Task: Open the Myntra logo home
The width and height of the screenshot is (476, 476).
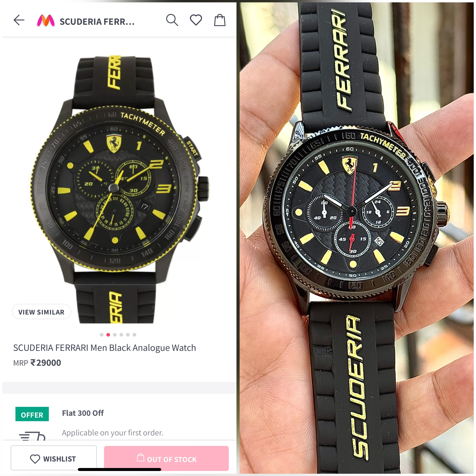Action: point(46,21)
